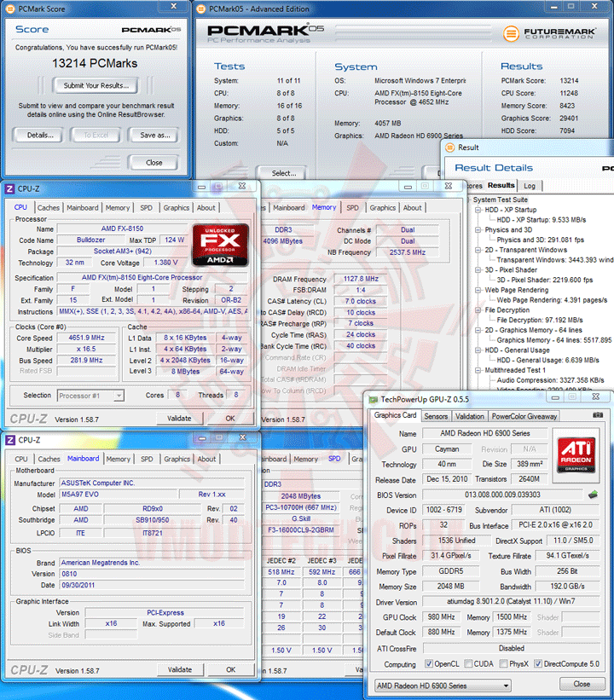Click the GPU Clock 980 MHz field
This screenshot has width=614, height=700.
point(441,617)
